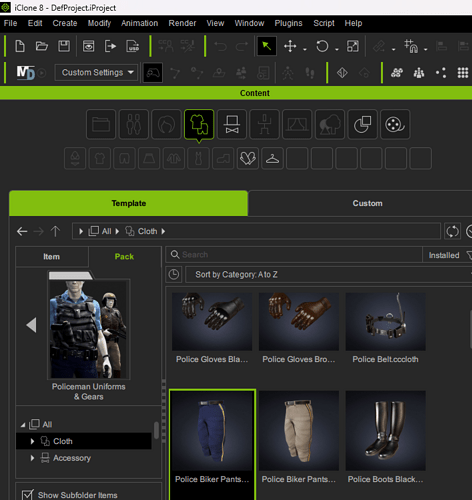Open the Custom Settings dropdown
Screen dimensions: 472x500
(x=96, y=72)
